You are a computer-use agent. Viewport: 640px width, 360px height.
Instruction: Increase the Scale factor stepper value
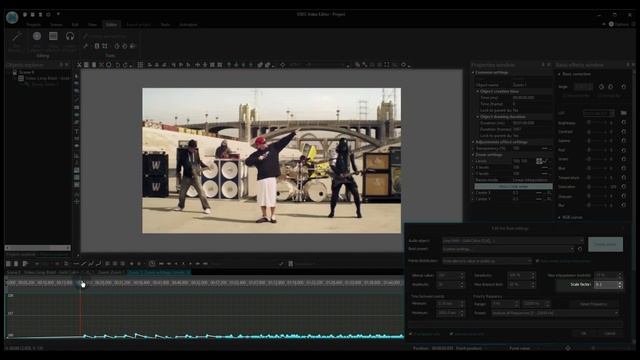620,282
